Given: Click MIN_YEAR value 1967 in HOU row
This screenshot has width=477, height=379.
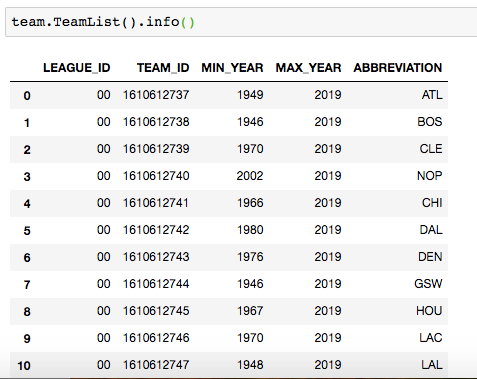Looking at the screenshot, I should (250, 311).
